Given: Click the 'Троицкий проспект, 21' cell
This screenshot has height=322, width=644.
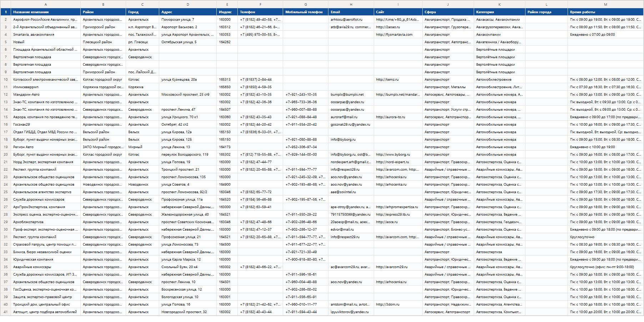Looking at the screenshot, I should pyautogui.click(x=188, y=170).
